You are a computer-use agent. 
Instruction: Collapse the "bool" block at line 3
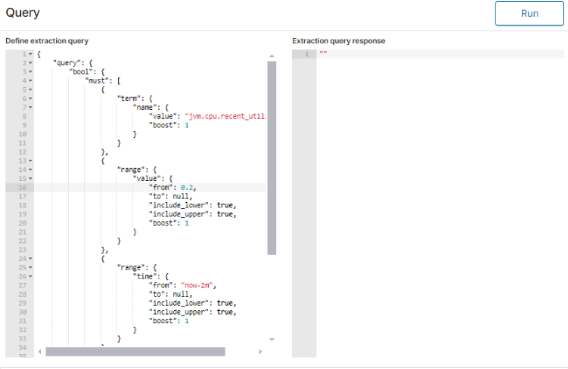pyautogui.click(x=30, y=72)
